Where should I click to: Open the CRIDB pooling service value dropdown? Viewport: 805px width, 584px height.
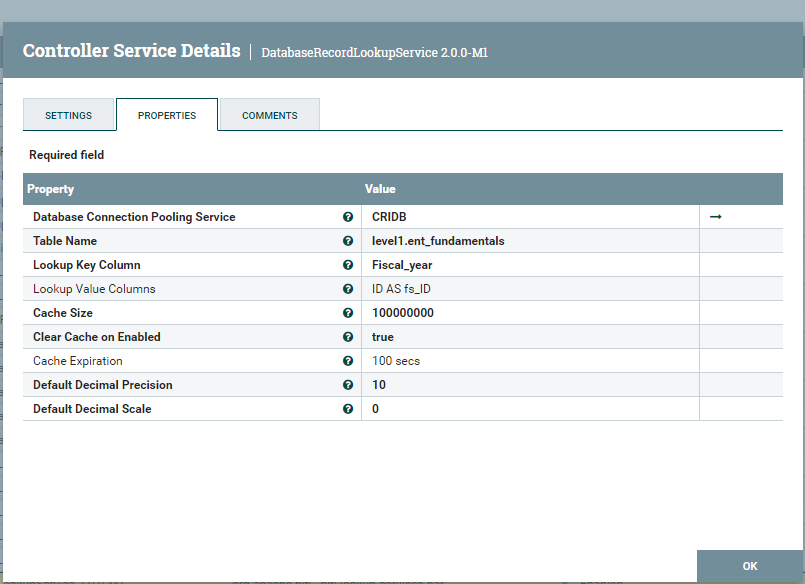pos(530,217)
